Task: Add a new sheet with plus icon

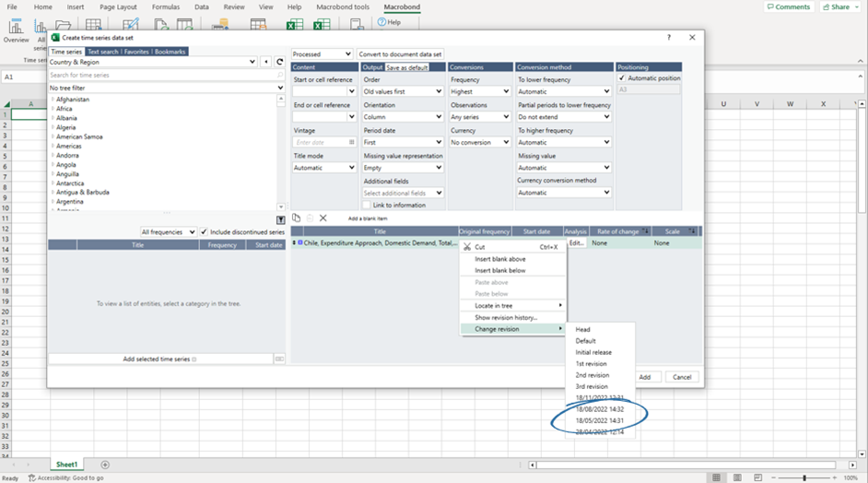Action: [x=105, y=465]
